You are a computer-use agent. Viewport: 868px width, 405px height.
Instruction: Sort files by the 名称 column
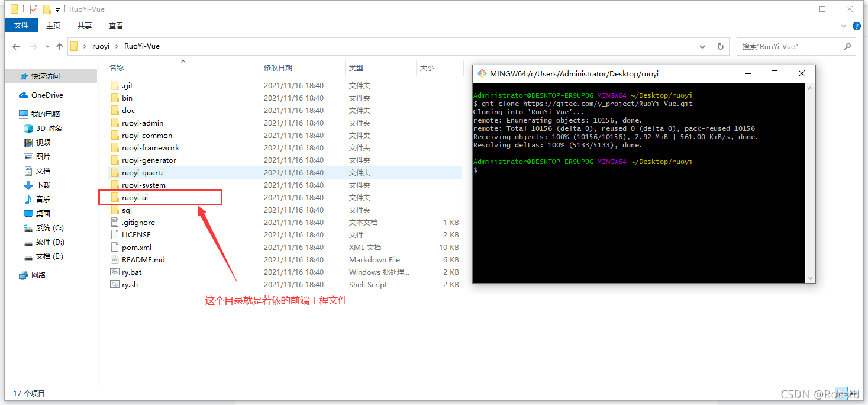117,68
